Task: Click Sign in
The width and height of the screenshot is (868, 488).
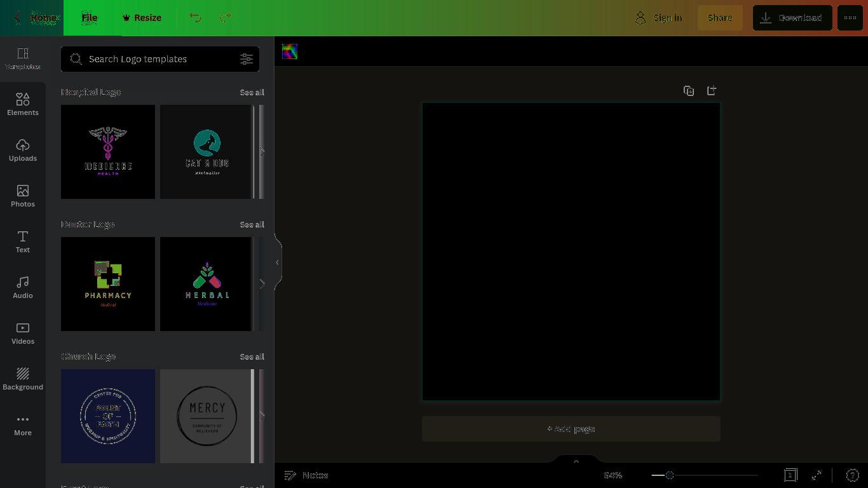Action: click(x=659, y=18)
